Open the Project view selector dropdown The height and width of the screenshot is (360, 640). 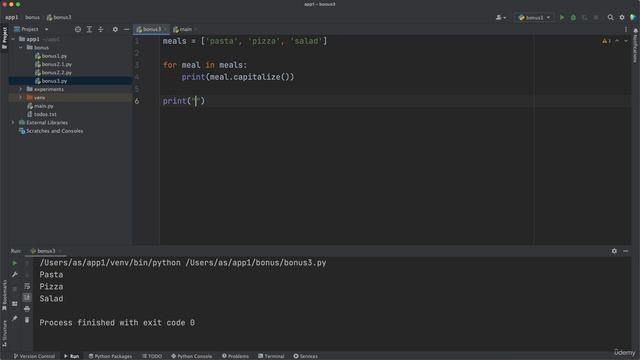[31, 29]
